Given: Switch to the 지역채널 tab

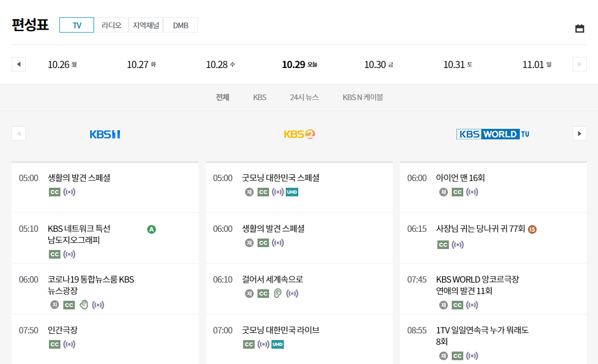Looking at the screenshot, I should tap(146, 25).
